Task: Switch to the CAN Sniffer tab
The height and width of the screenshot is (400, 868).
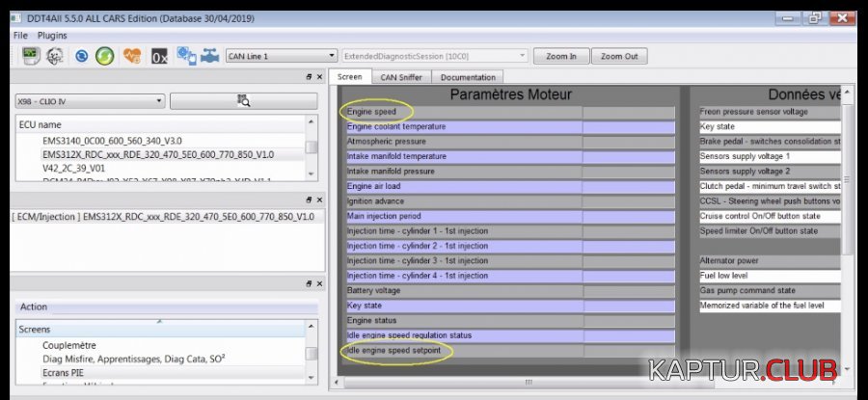Action: tap(401, 77)
